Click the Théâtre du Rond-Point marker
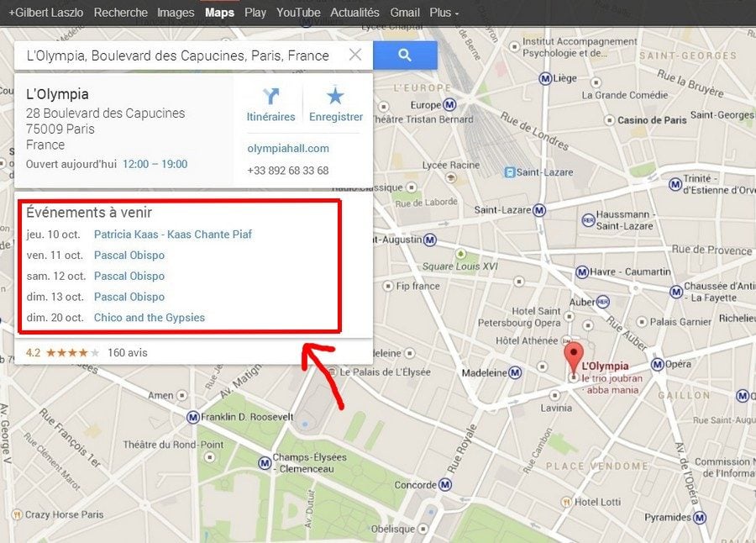The height and width of the screenshot is (543, 756). click(210, 457)
